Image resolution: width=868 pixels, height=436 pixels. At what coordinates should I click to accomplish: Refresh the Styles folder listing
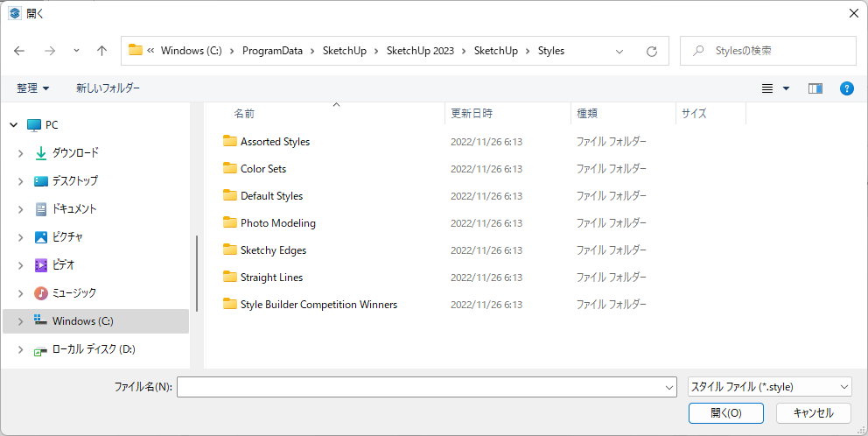pos(651,51)
